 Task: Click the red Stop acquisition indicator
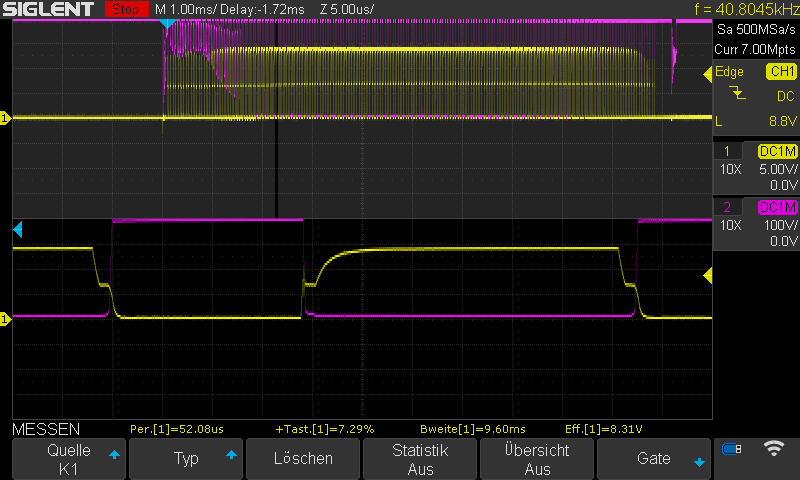(x=126, y=9)
